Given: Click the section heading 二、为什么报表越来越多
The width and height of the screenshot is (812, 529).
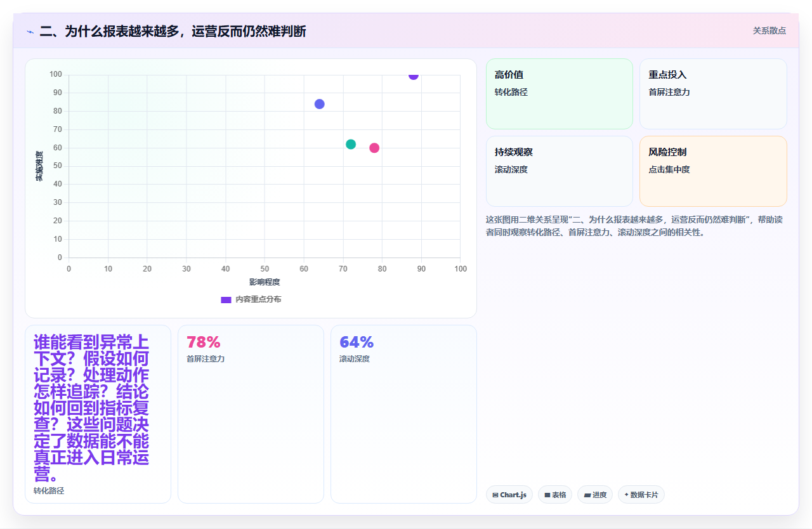Looking at the screenshot, I should click(173, 31).
